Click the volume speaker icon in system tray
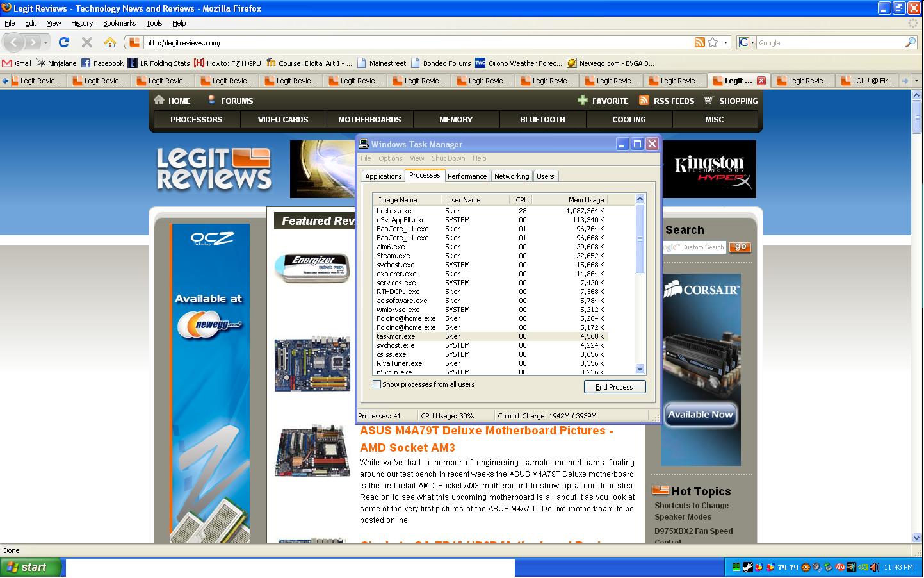The width and height of the screenshot is (924, 578). [875, 567]
